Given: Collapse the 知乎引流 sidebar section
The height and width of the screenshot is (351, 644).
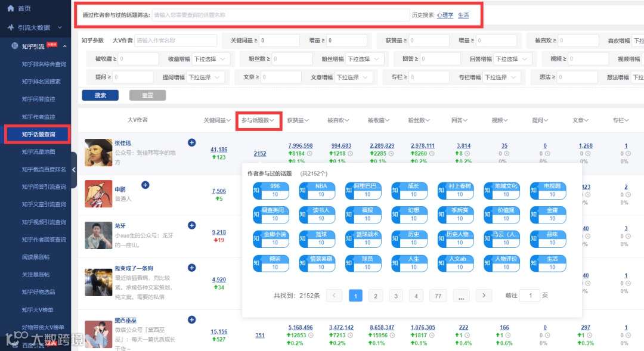Looking at the screenshot, I should click(65, 46).
